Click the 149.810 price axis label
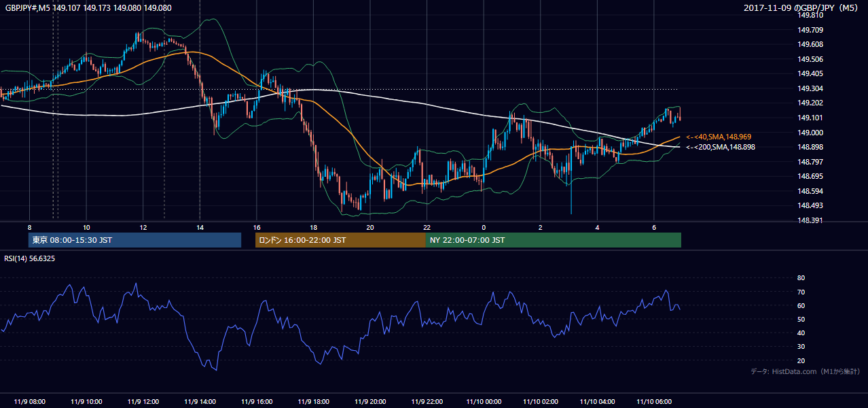868x408 pixels. pos(811,15)
